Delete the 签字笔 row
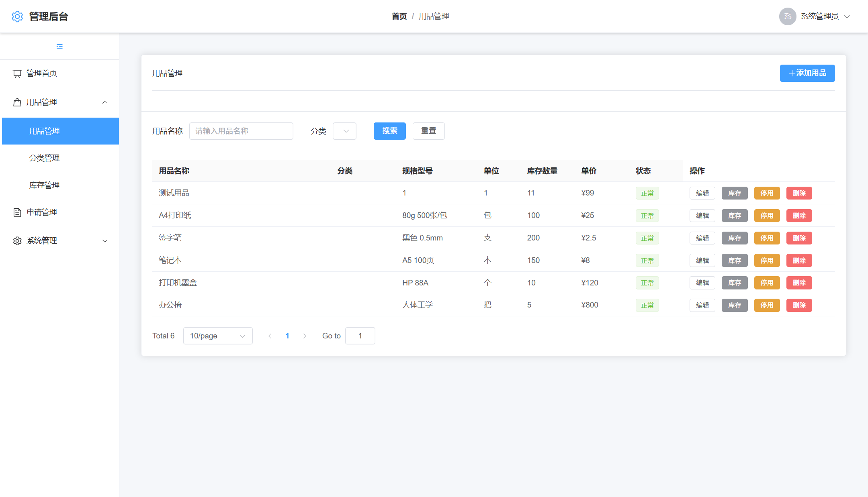This screenshot has width=868, height=497. (x=798, y=238)
